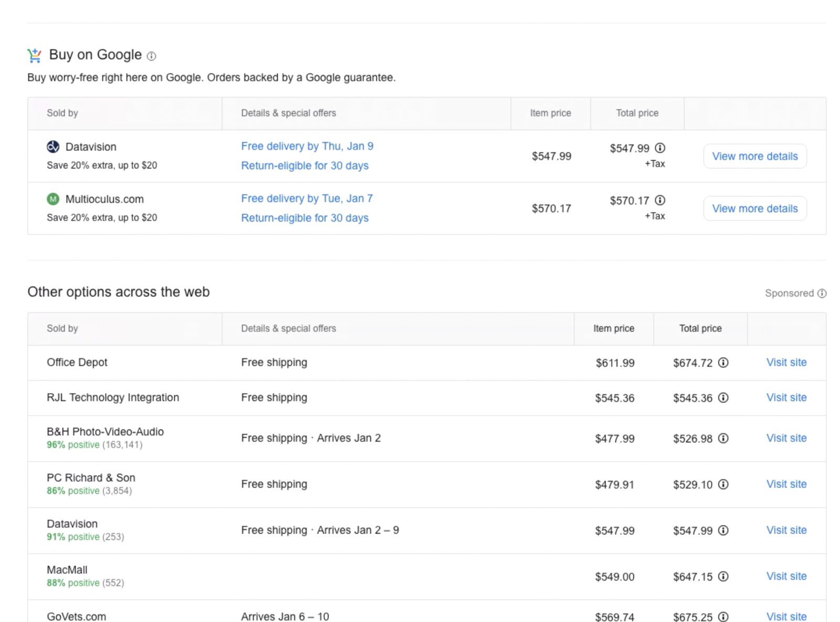Viewport: 840px width, 622px height.
Task: Open Free delivery by Tue, Jan 7 link
Action: [x=307, y=198]
